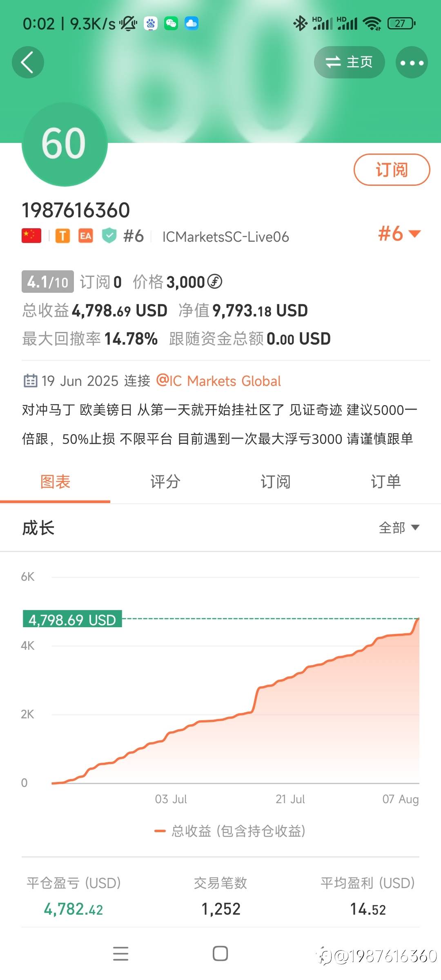Tap the price coin symbol icon

(215, 281)
